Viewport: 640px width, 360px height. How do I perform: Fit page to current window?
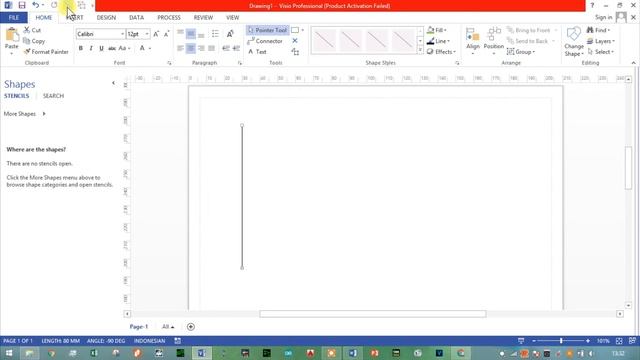pyautogui.click(x=619, y=341)
